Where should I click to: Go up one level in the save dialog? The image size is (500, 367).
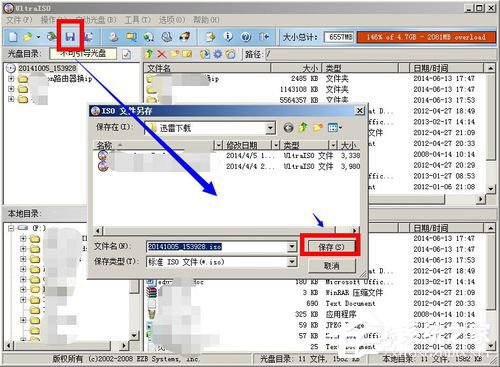click(303, 127)
